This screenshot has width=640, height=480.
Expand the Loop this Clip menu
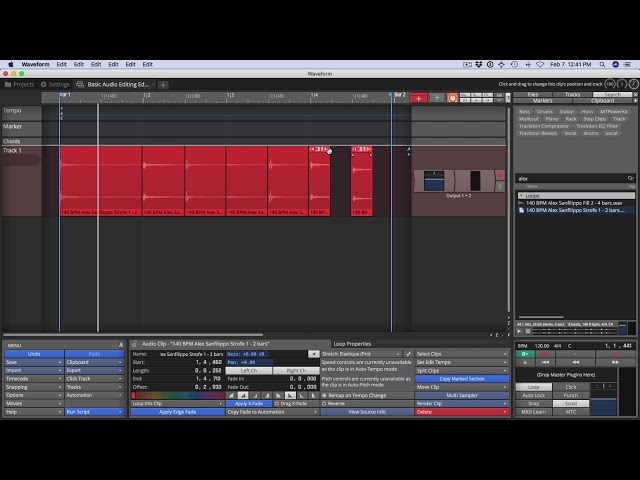tap(178, 403)
